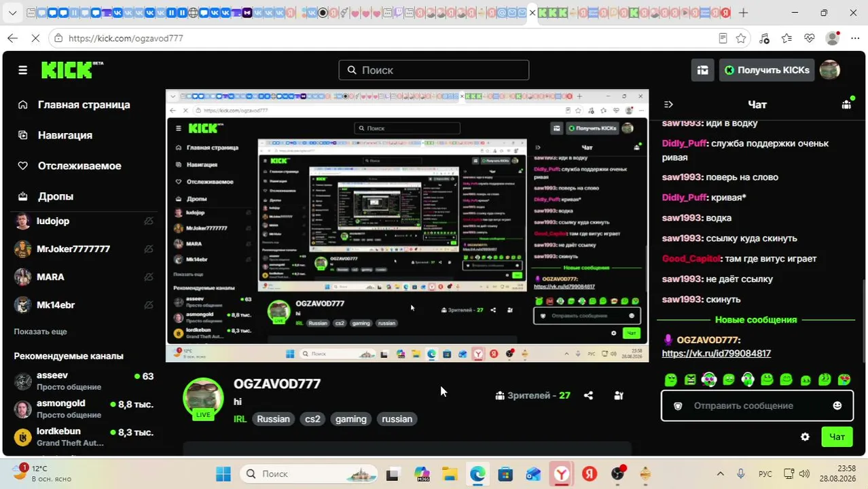Click the OGZAVOD777 channel avatar
This screenshot has height=489, width=868.
[x=203, y=397]
